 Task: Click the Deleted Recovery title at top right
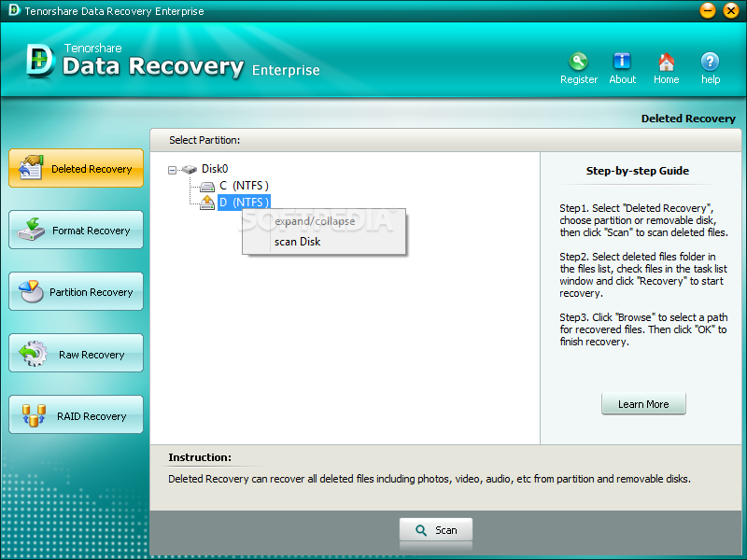tap(688, 119)
